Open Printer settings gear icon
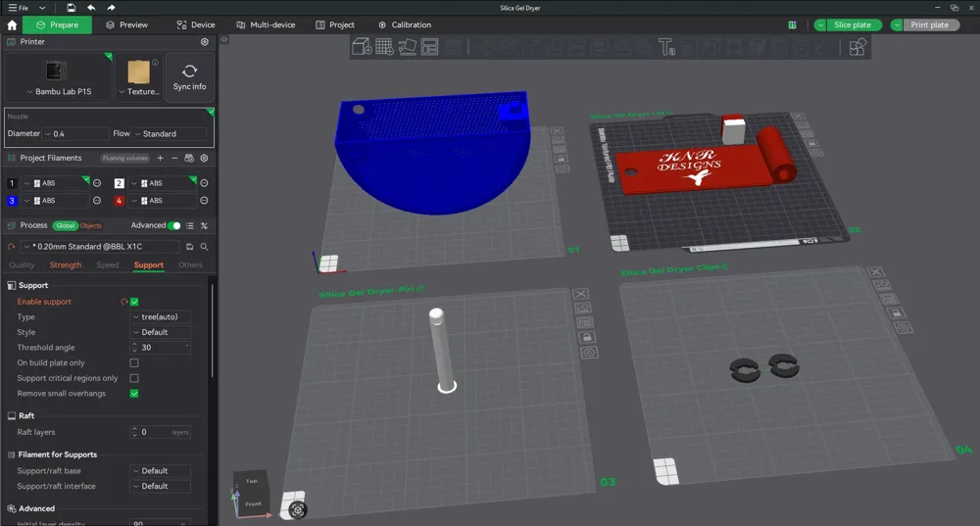Image resolution: width=980 pixels, height=526 pixels. (205, 42)
